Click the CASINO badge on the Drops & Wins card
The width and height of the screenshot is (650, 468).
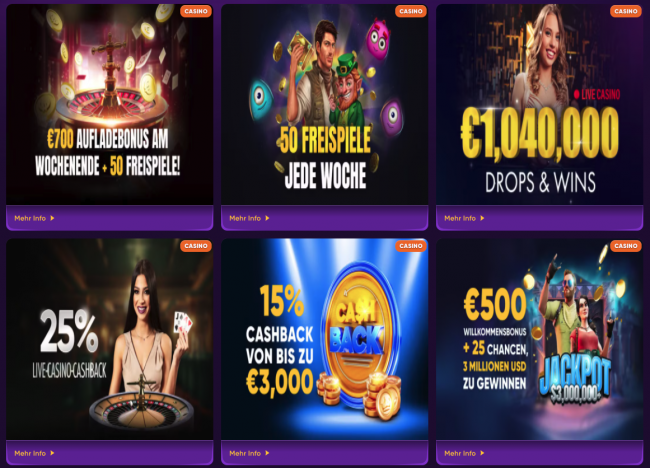tap(626, 11)
